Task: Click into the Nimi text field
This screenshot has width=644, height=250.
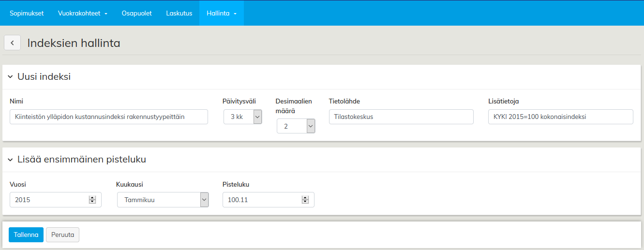Action: pyautogui.click(x=108, y=117)
